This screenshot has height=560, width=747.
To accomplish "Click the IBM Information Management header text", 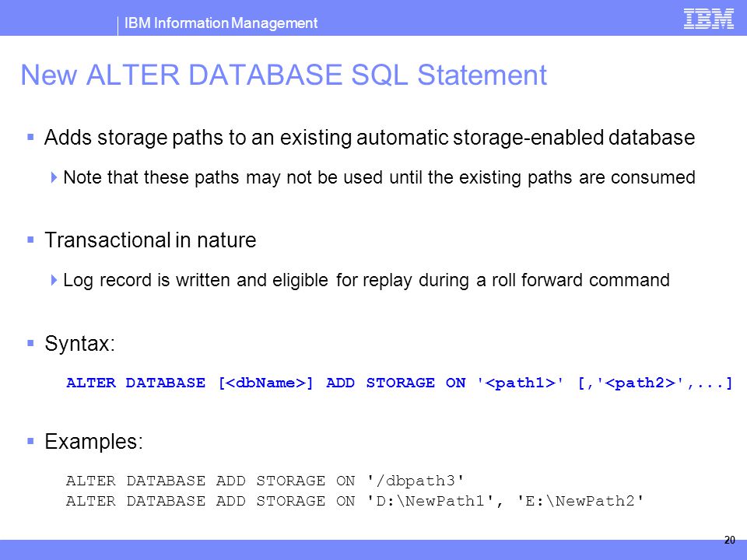I will tap(220, 23).
